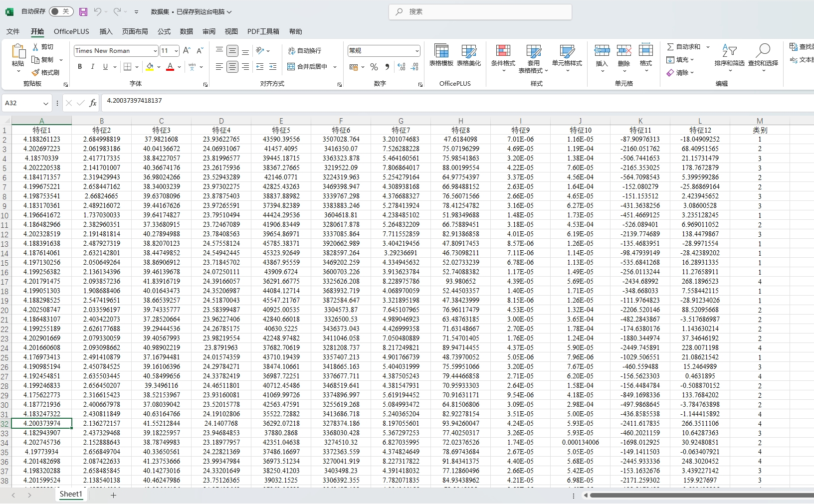The image size is (814, 504).
Task: Toggle align text right
Action: click(x=245, y=66)
